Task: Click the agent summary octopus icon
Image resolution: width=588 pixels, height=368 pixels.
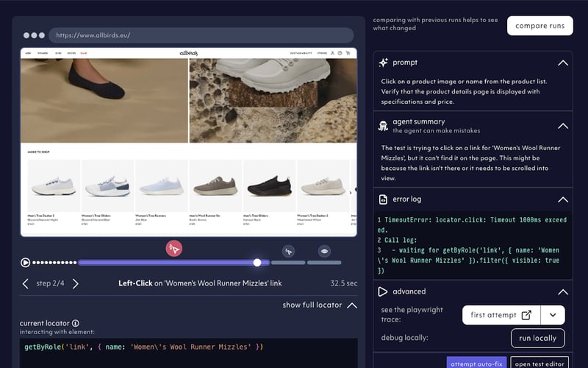Action: click(x=383, y=126)
